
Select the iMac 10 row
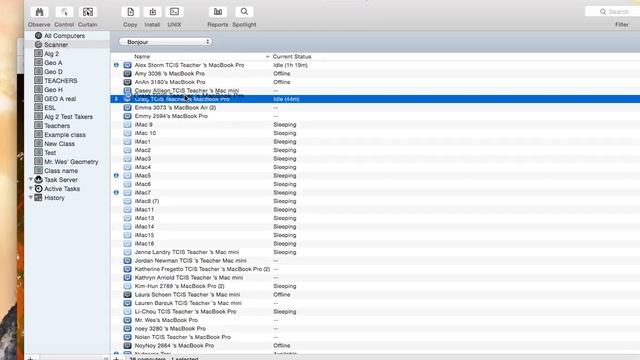coord(375,133)
